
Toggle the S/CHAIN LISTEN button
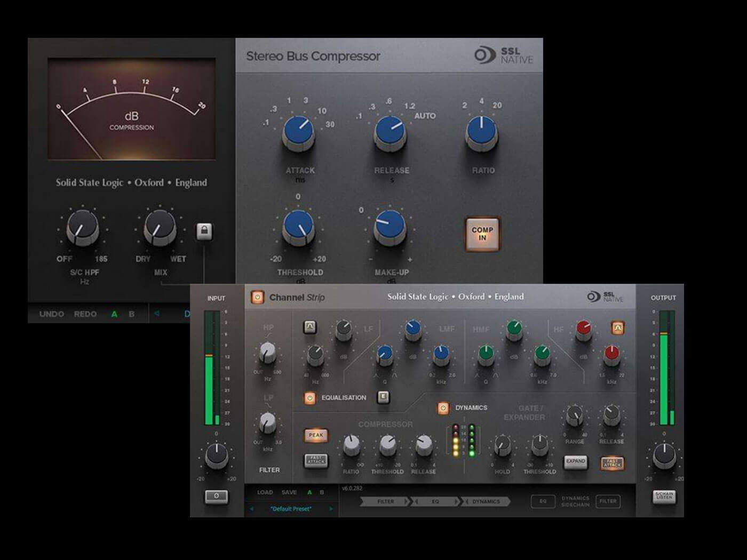tap(664, 497)
